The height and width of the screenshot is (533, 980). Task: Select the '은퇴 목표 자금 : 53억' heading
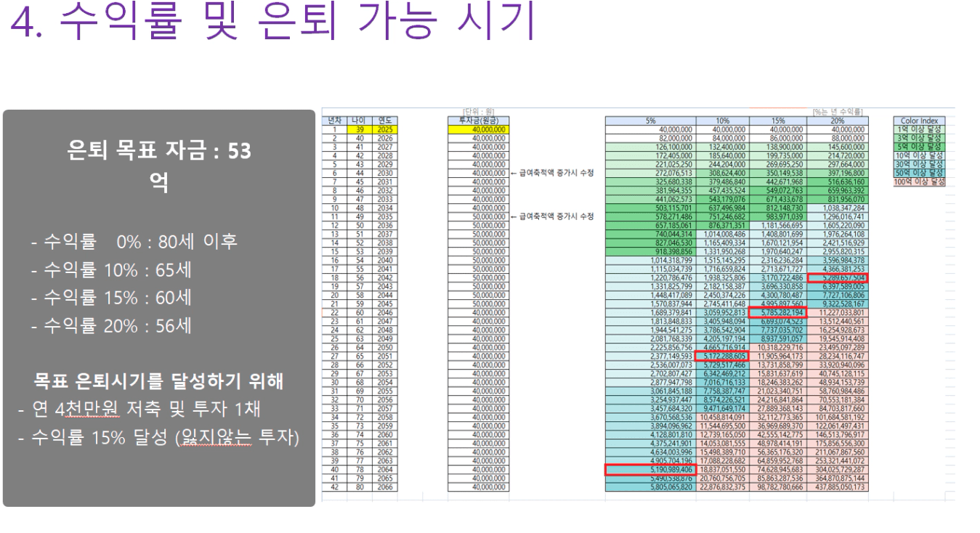point(158,151)
